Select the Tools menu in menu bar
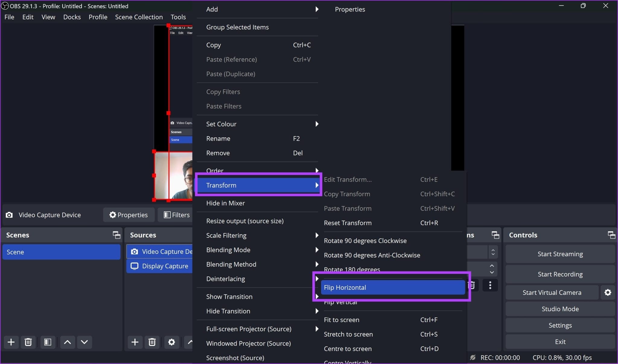618x364 pixels. pyautogui.click(x=177, y=17)
